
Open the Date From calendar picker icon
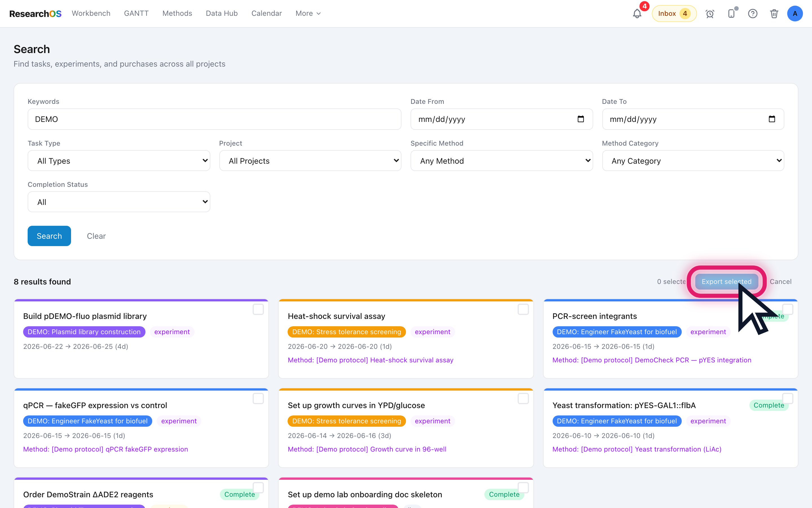[581, 119]
